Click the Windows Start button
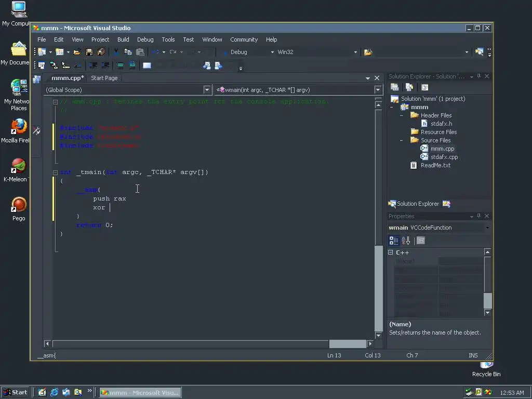The height and width of the screenshot is (399, 532). click(x=16, y=392)
